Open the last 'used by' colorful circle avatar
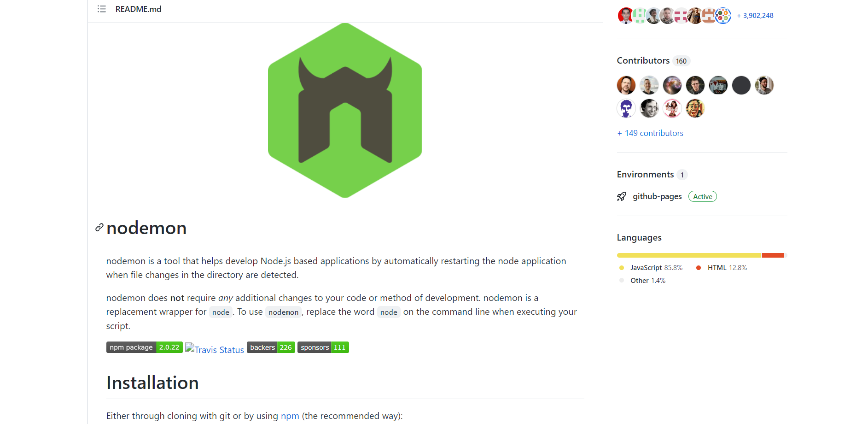The height and width of the screenshot is (424, 868). tap(723, 16)
